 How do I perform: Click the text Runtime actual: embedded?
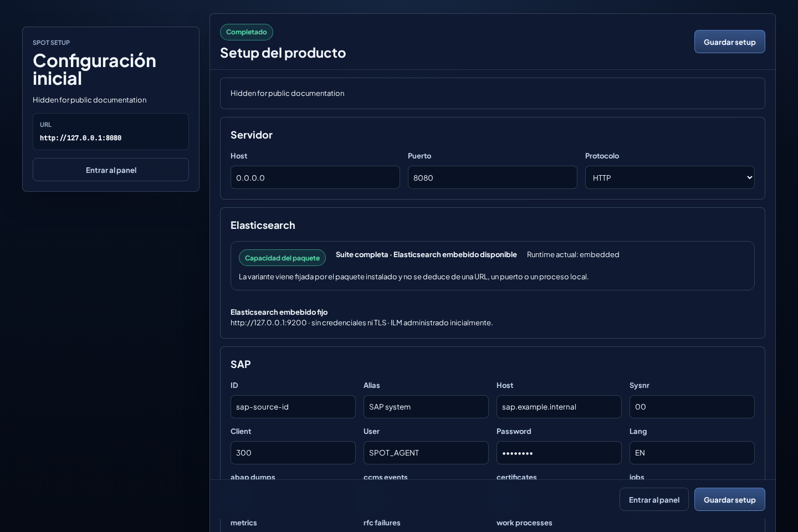click(573, 254)
